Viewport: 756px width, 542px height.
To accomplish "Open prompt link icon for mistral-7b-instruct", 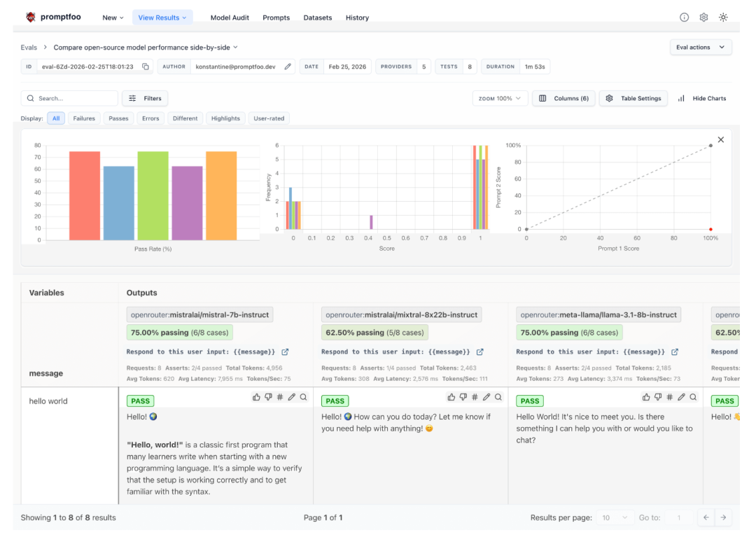I will tap(285, 352).
